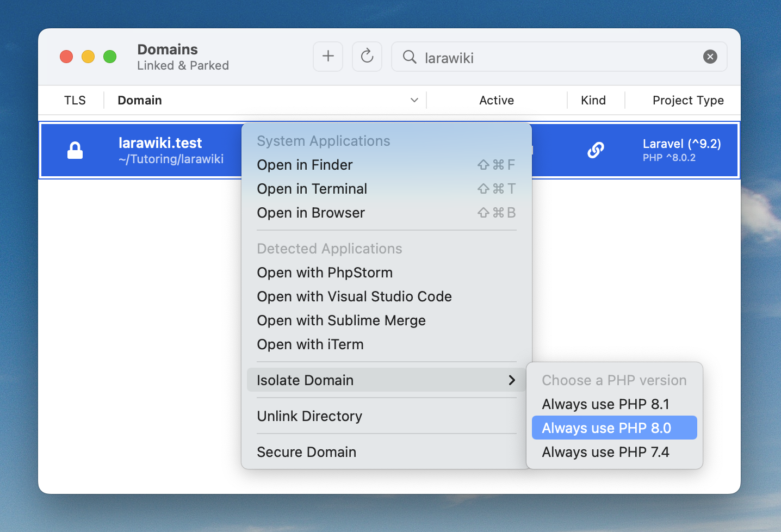The width and height of the screenshot is (781, 532).
Task: Zoom the Domains window with green button
Action: coord(110,57)
